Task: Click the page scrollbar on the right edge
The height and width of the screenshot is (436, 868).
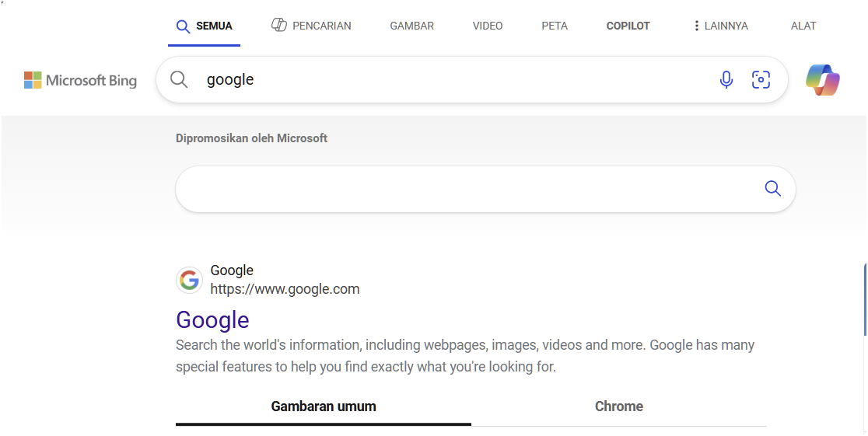Action: [866, 298]
